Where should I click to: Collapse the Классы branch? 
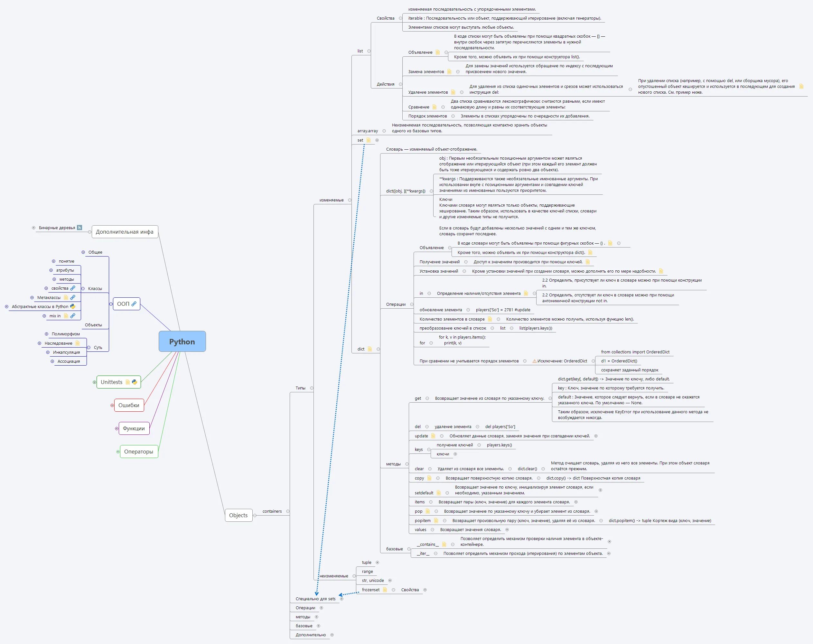coord(83,289)
